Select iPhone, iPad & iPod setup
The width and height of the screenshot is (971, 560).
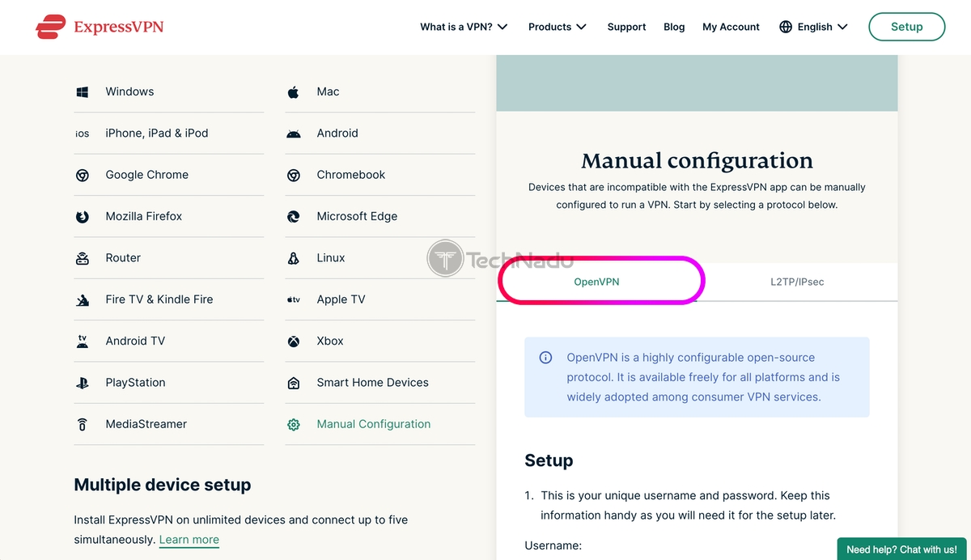coord(168,134)
